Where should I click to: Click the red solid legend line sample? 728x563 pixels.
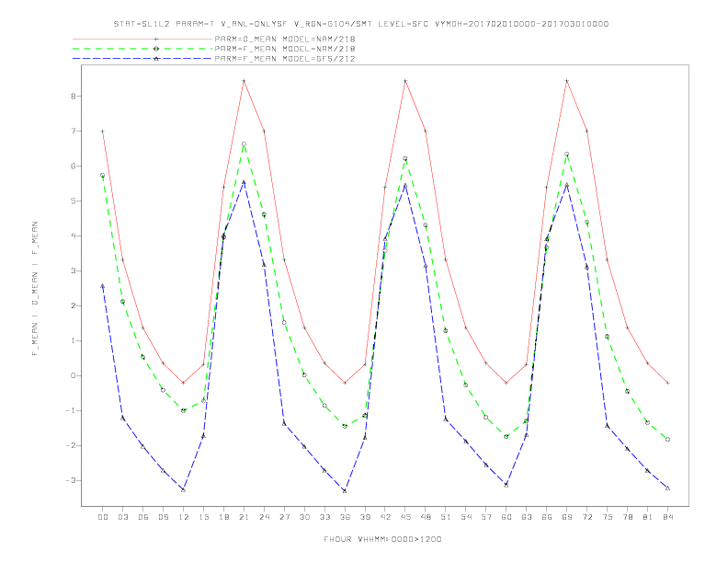(x=142, y=39)
